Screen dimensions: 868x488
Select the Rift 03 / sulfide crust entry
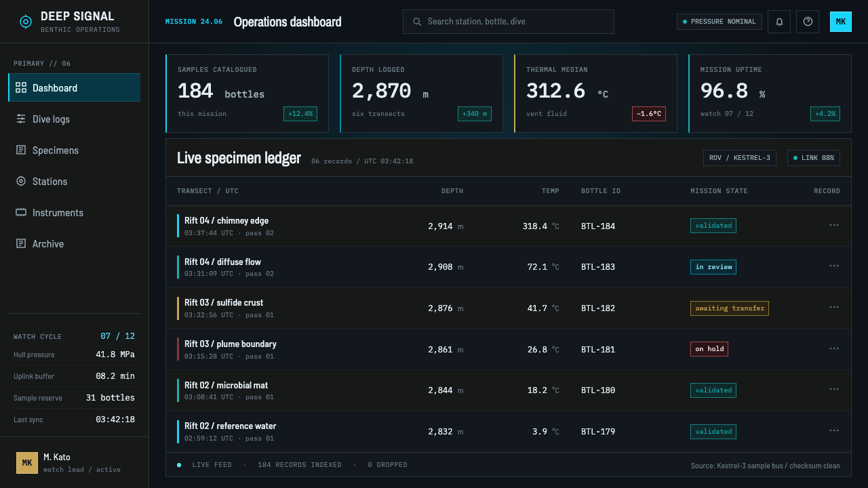pos(509,308)
